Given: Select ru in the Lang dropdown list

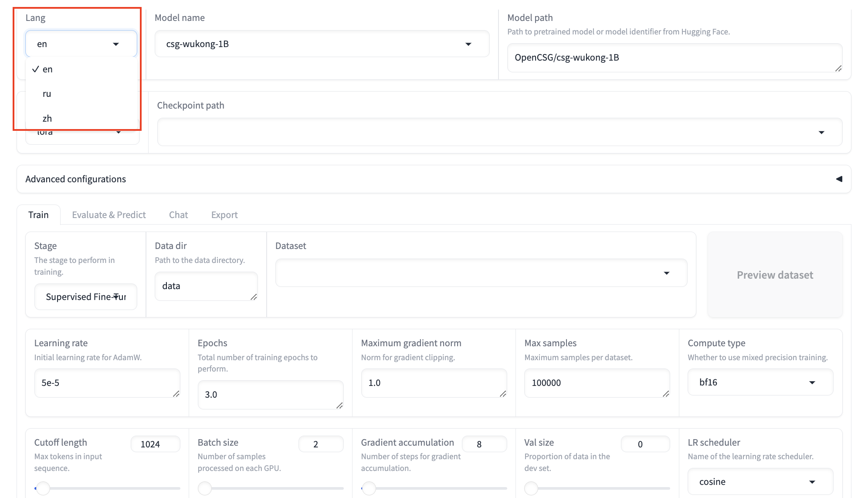Looking at the screenshot, I should [x=47, y=94].
